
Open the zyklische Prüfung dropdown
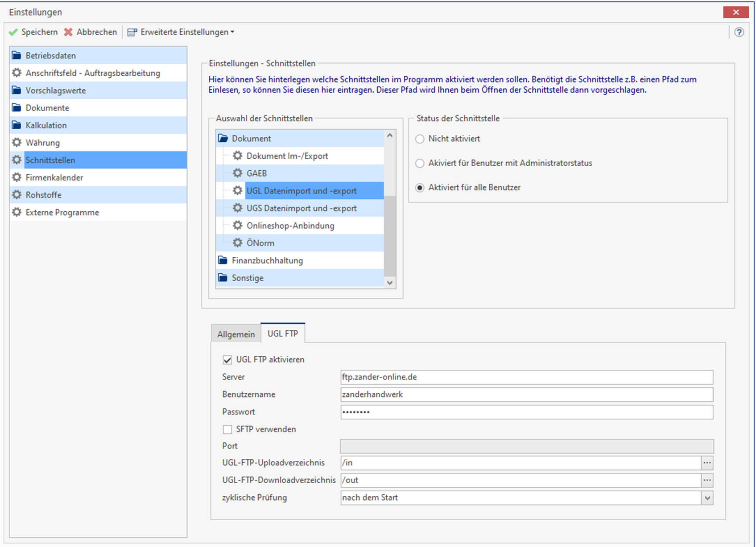coord(707,498)
